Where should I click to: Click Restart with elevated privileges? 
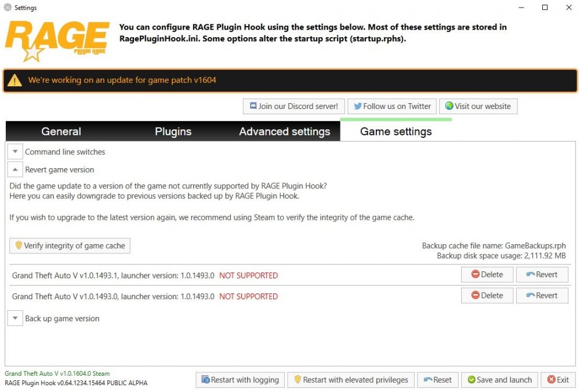coord(351,380)
